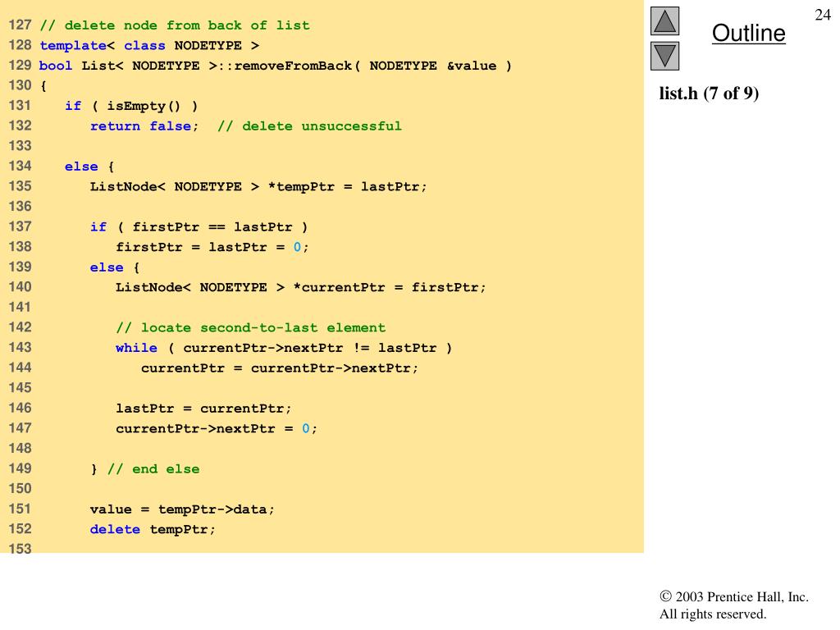Select the while loop condition on line 143
The width and height of the screenshot is (840, 630).
[x=284, y=348]
